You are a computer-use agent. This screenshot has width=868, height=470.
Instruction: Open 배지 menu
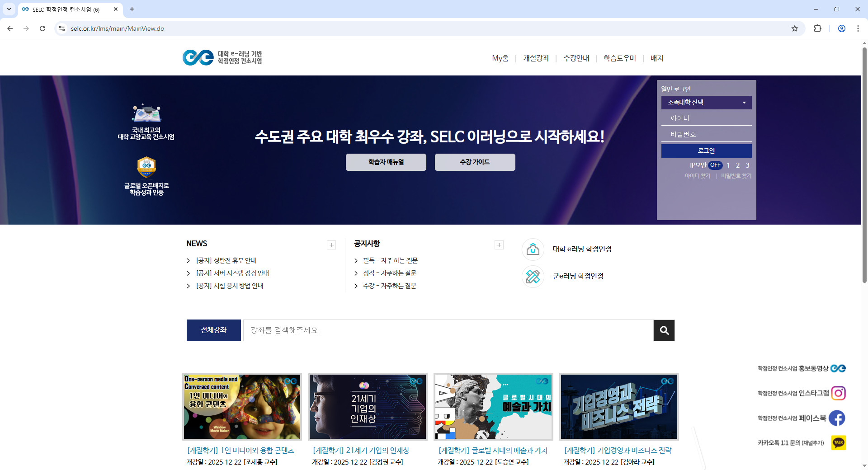(x=657, y=58)
